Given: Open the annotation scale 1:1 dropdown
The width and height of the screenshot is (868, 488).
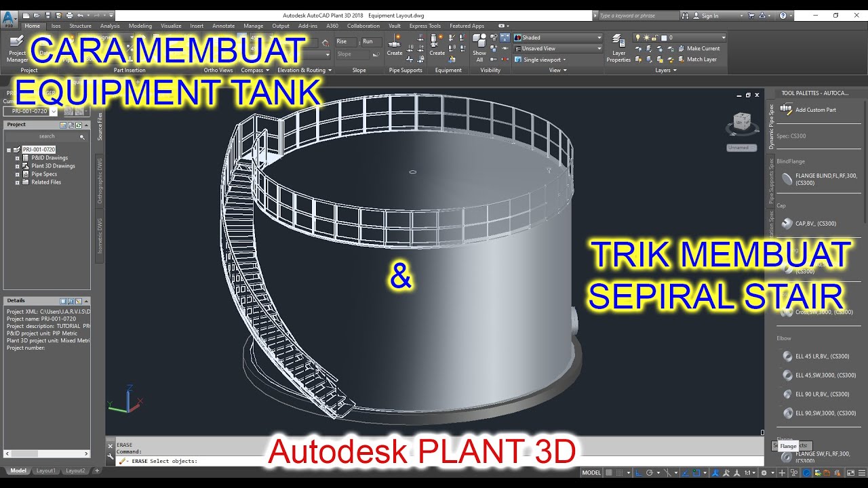Looking at the screenshot, I should point(751,472).
